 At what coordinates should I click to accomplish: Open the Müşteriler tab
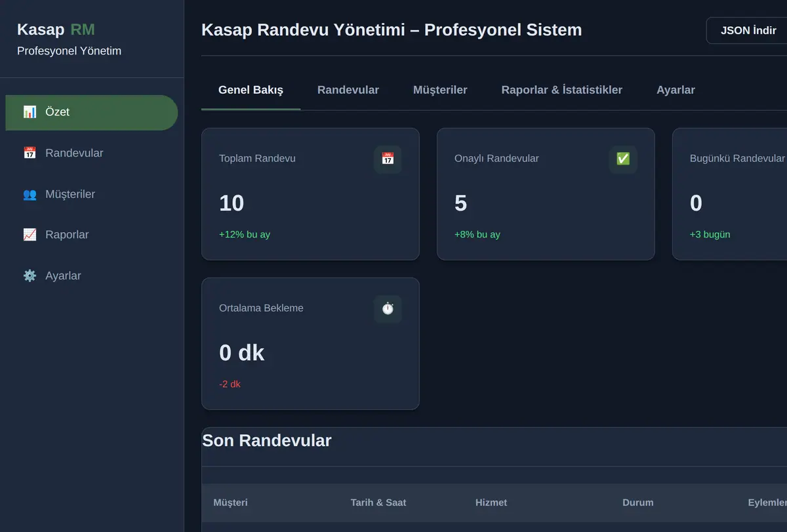(440, 90)
